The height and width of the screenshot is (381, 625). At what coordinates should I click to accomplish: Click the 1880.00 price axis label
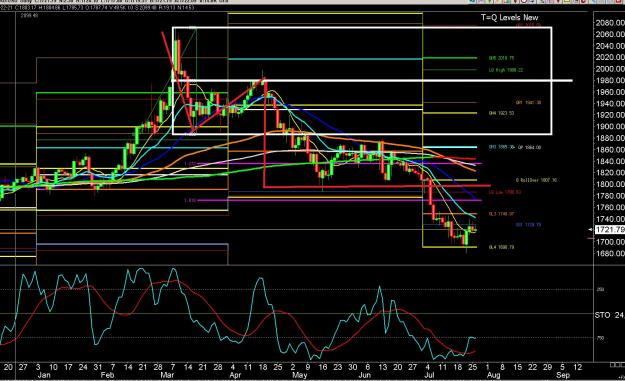click(610, 138)
